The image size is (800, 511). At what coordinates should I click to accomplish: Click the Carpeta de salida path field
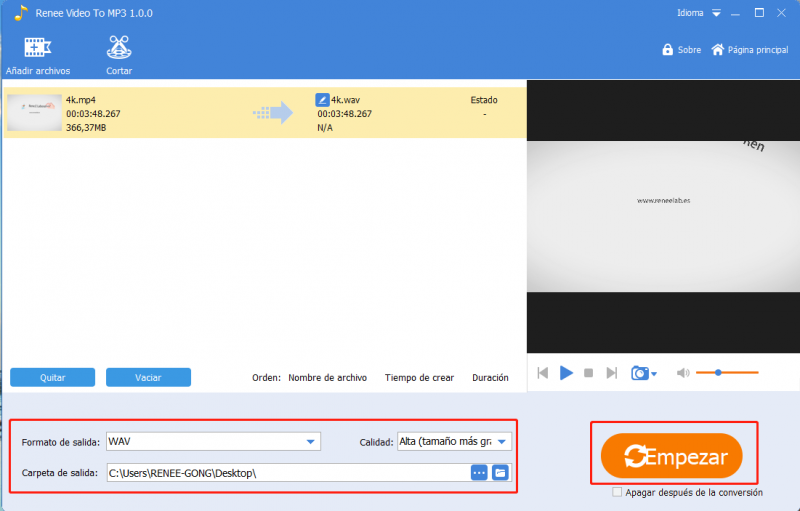coord(288,473)
